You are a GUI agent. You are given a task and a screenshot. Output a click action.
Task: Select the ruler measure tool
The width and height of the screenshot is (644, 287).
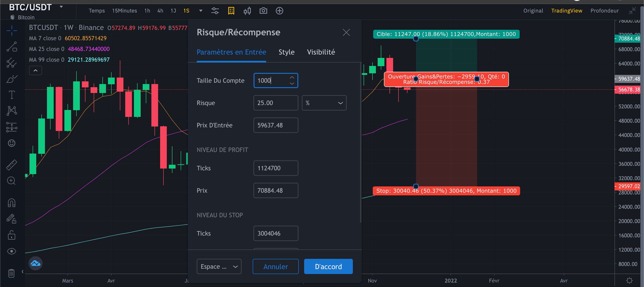(x=12, y=165)
